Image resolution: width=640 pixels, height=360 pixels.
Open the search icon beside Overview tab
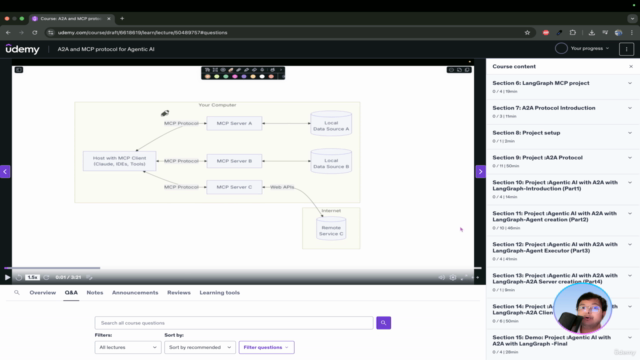coord(17,293)
